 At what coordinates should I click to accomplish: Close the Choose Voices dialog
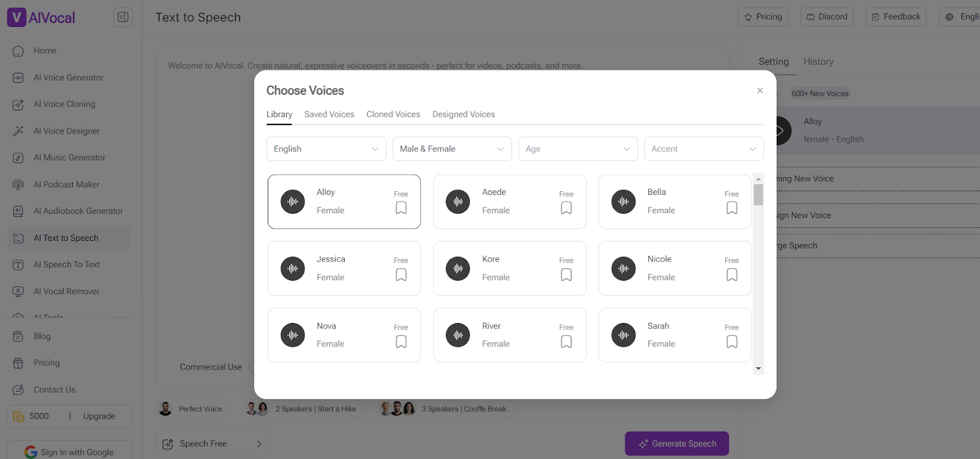pos(759,91)
